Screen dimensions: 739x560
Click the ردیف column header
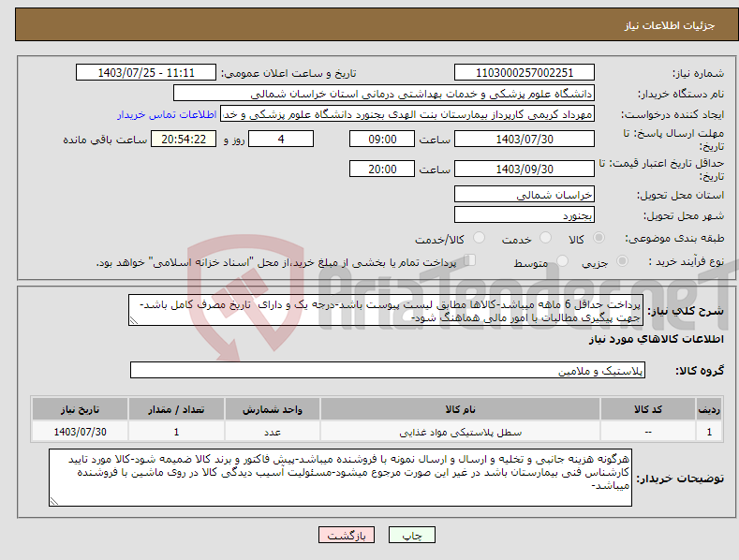point(709,409)
